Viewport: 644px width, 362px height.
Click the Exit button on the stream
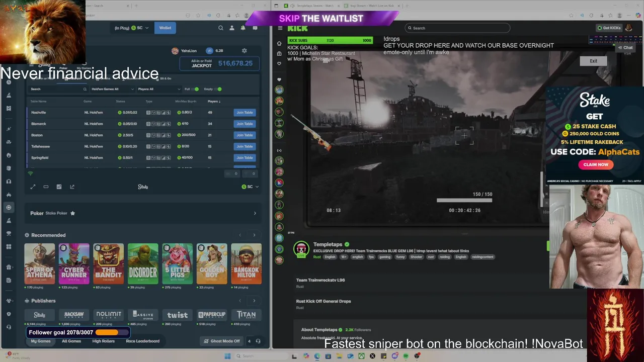594,61
